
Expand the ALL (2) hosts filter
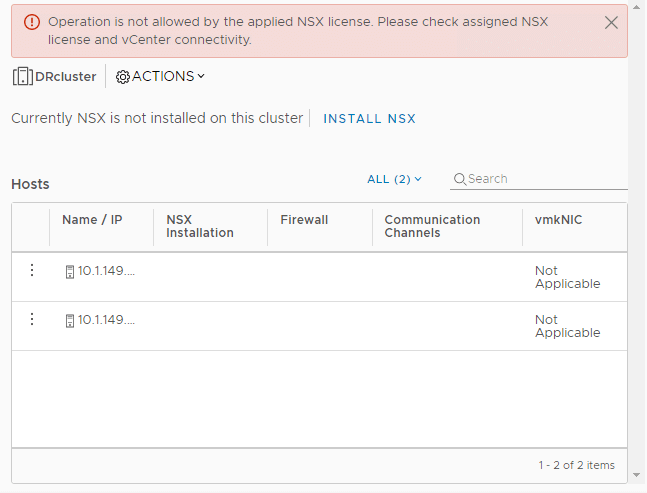[394, 179]
